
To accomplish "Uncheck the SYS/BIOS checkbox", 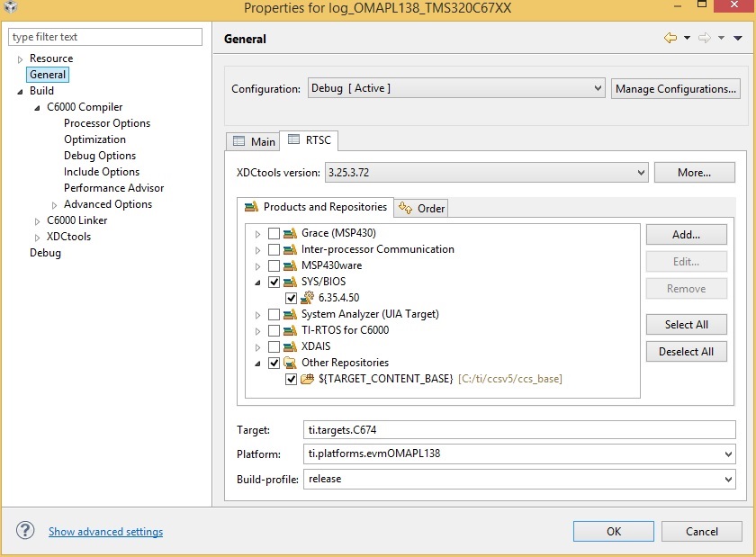I will click(x=274, y=282).
